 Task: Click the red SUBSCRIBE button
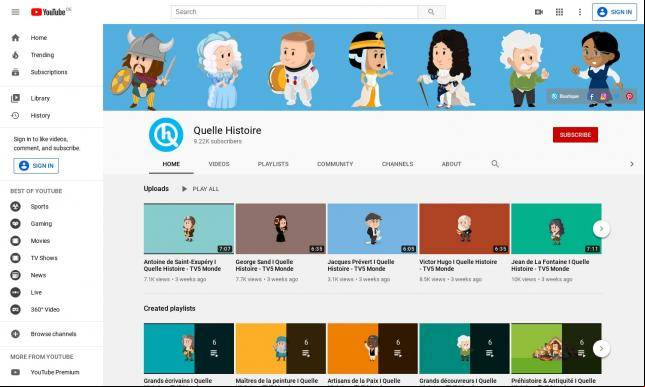[x=575, y=135]
